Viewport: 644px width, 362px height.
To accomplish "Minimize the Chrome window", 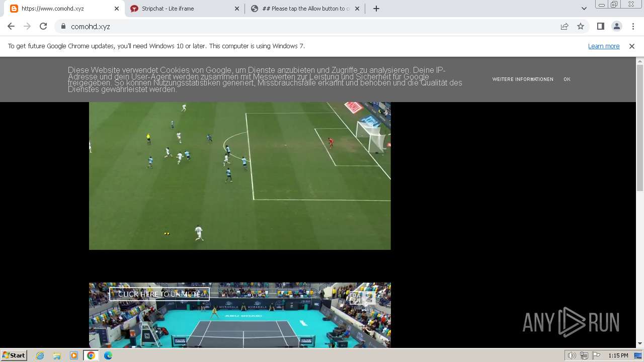I will click(x=601, y=5).
